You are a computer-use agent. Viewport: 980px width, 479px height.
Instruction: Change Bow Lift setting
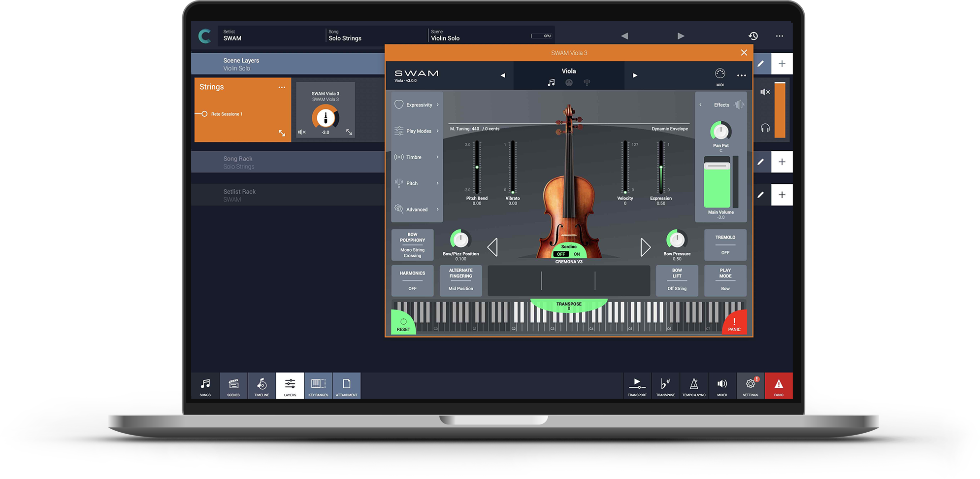pos(677,281)
